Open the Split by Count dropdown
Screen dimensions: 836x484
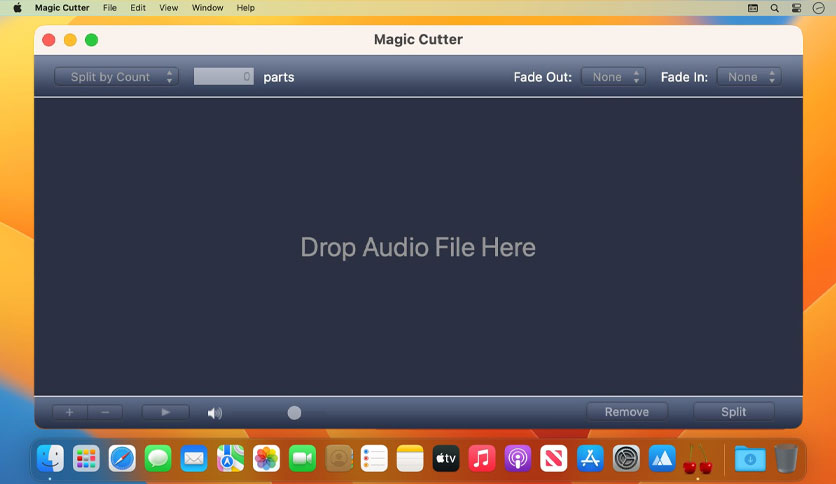[x=116, y=77]
